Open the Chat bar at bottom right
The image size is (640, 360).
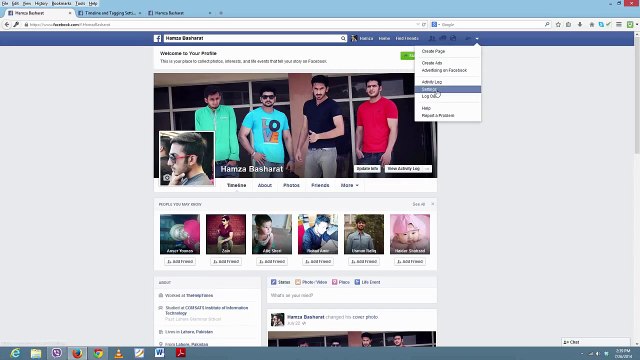(x=596, y=342)
